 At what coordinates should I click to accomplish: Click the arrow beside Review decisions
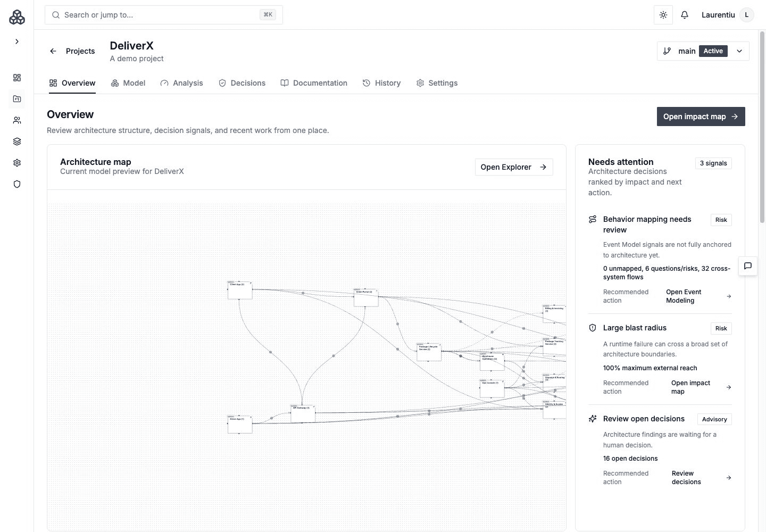[x=729, y=478]
